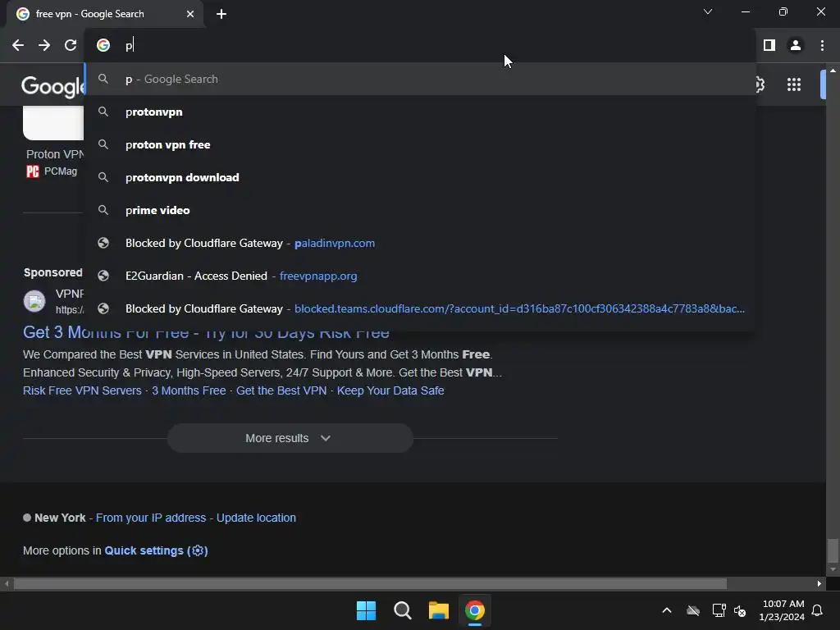Open the paladinvpn.com history suggestion
Viewport: 840px width, 630px height.
coord(420,243)
